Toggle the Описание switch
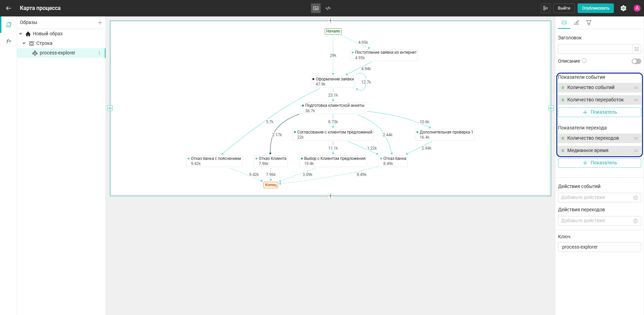644x315 pixels. [636, 61]
